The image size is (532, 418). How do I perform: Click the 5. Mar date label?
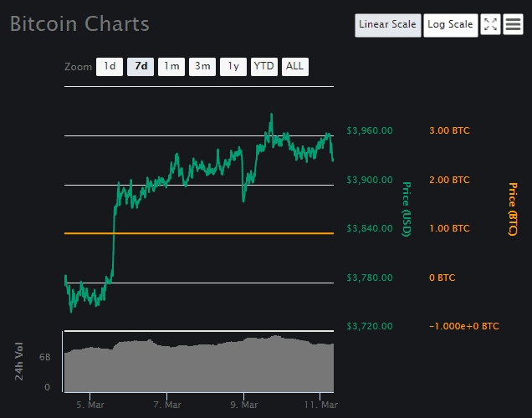90,405
